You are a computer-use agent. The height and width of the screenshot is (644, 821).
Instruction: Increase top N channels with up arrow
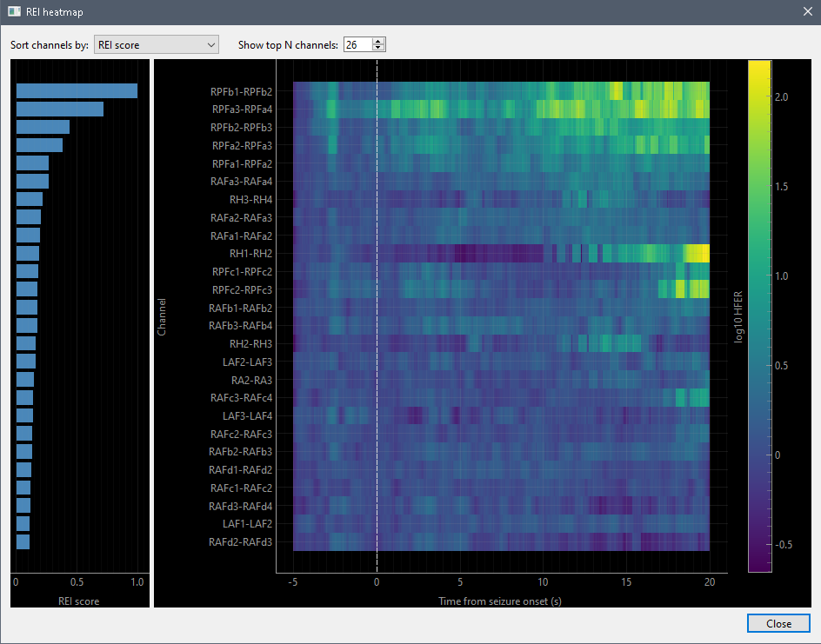pos(378,42)
